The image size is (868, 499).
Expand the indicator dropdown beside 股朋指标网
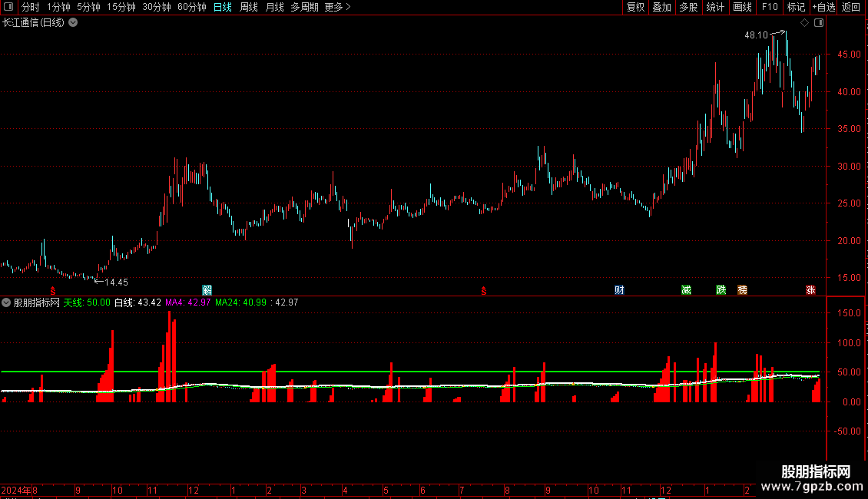coord(6,302)
